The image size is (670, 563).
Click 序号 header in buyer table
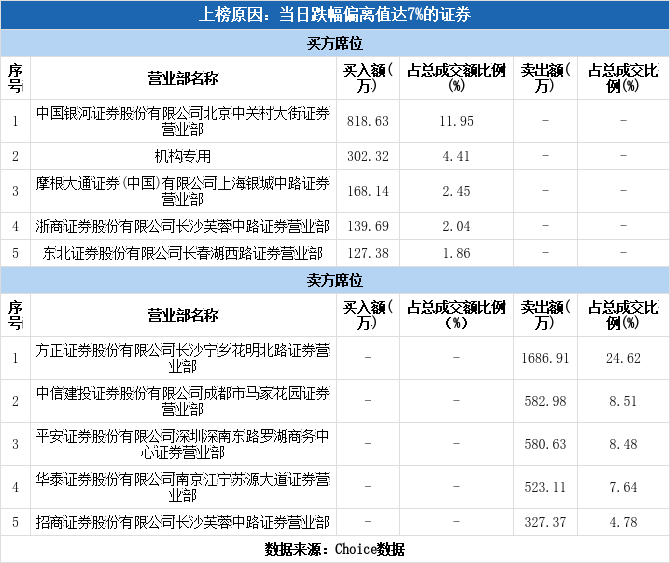point(15,79)
